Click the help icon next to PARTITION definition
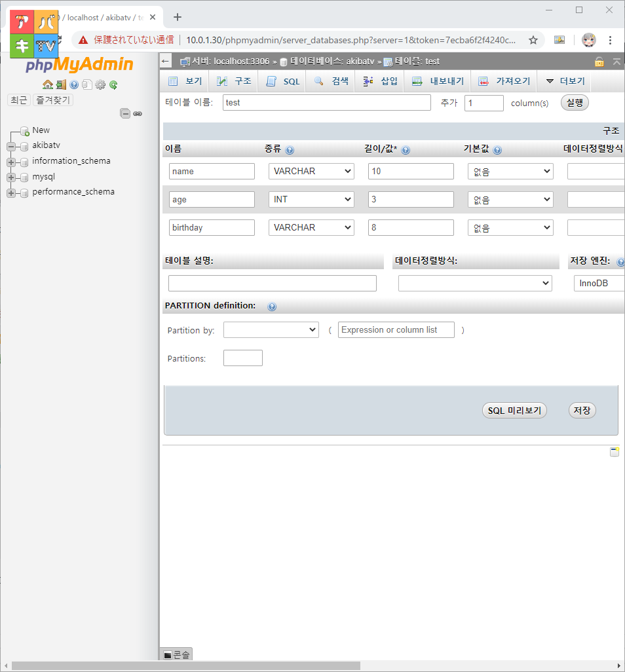This screenshot has width=625, height=672. click(x=272, y=306)
